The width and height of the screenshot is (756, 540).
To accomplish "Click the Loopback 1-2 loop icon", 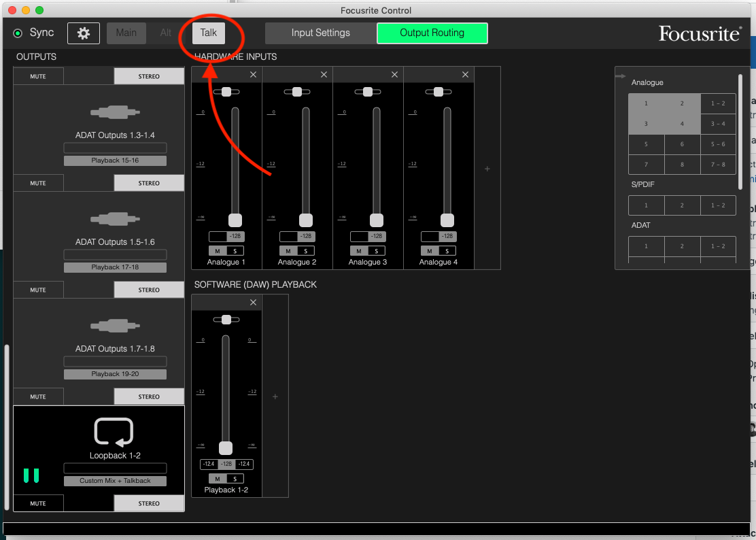I will point(114,432).
